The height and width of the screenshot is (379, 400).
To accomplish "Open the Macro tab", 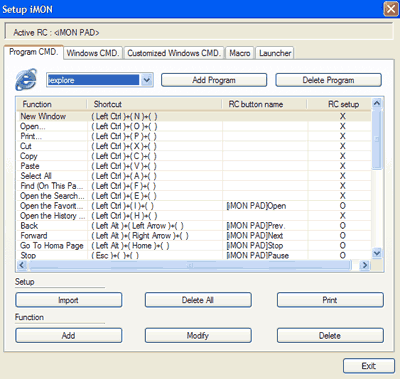I will point(240,53).
